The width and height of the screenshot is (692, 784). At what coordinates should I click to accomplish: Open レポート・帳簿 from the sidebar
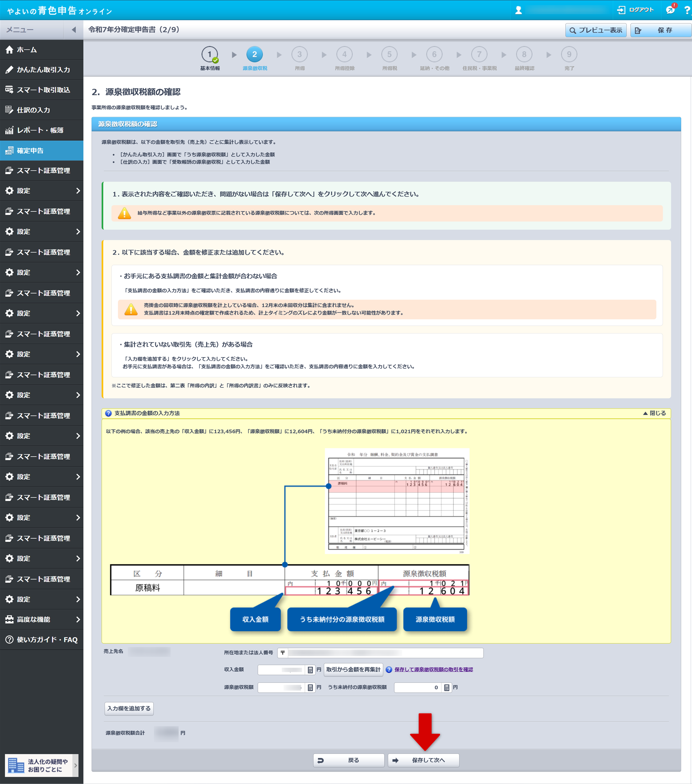[41, 130]
